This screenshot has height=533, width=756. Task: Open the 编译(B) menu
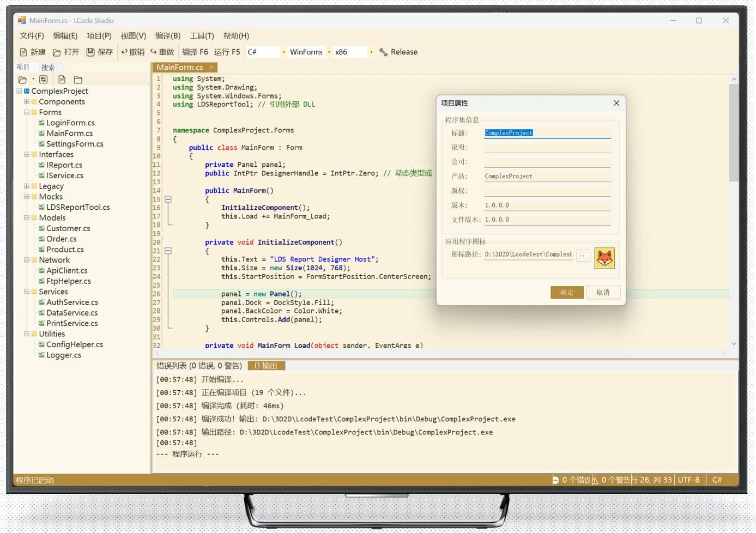coord(167,36)
